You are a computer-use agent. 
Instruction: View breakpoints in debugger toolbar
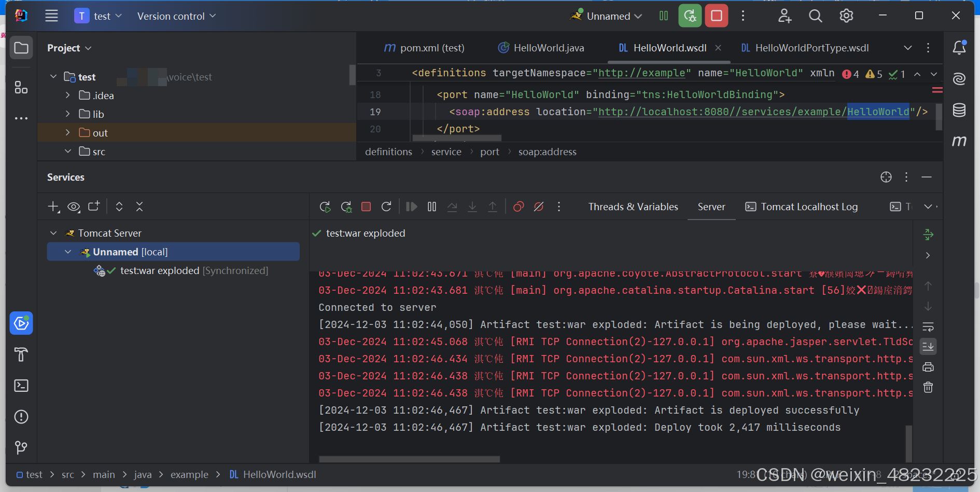(x=519, y=207)
